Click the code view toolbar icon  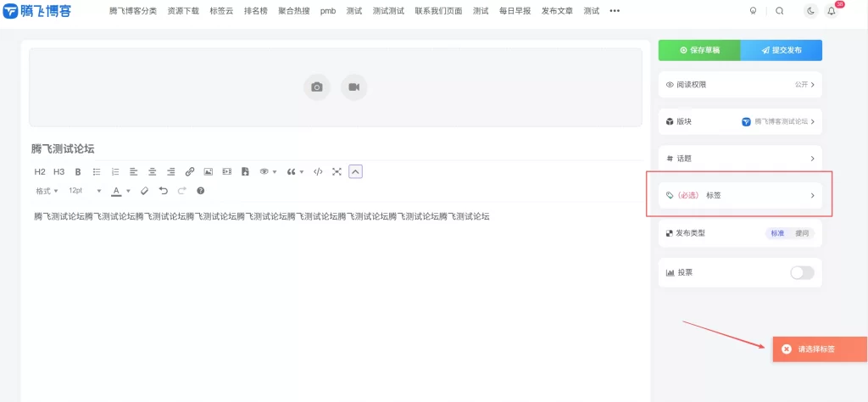(318, 171)
